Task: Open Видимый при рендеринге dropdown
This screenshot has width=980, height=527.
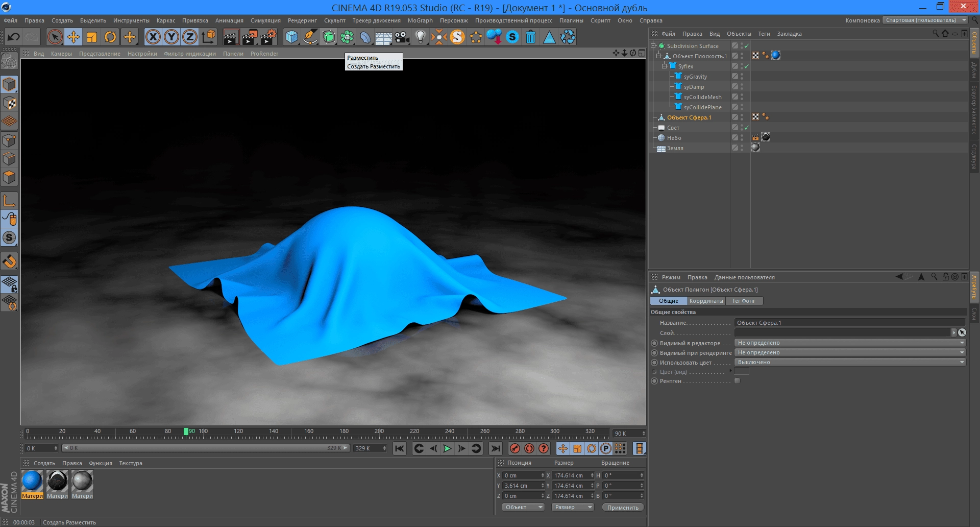Action: (x=850, y=352)
